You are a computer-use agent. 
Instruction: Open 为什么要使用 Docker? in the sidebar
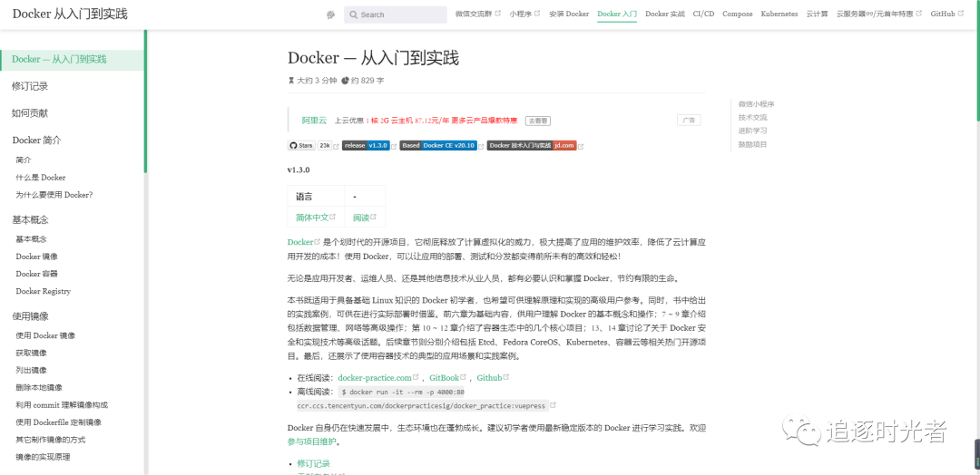[54, 195]
